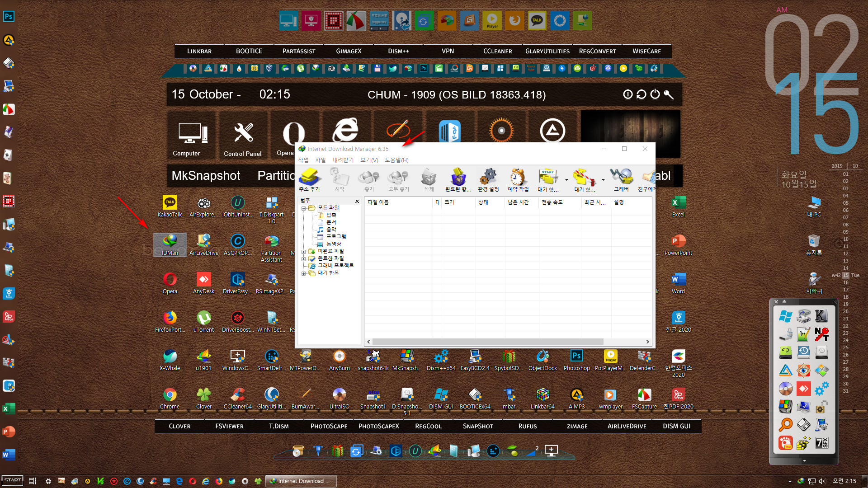This screenshot has width=868, height=488.
Task: Click the volume icon in the system tray
Action: (822, 481)
